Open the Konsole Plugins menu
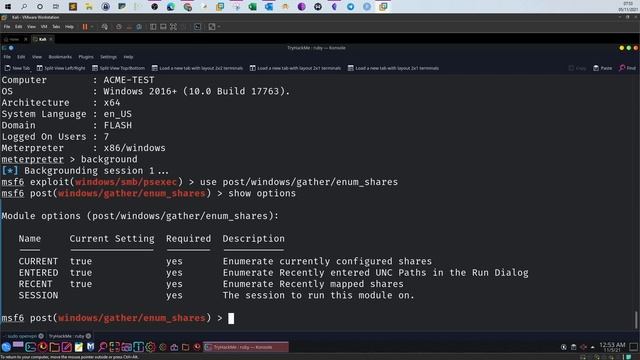The image size is (640, 360). 86,57
